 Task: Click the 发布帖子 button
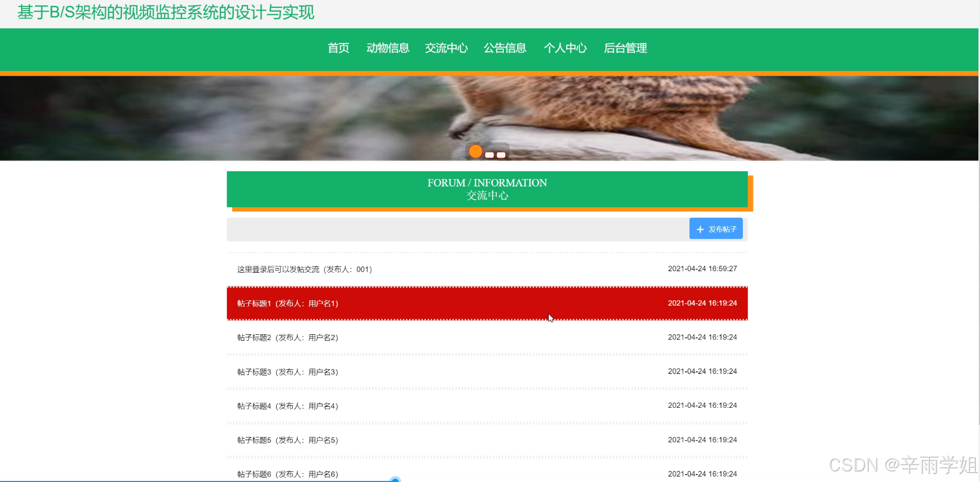point(716,228)
